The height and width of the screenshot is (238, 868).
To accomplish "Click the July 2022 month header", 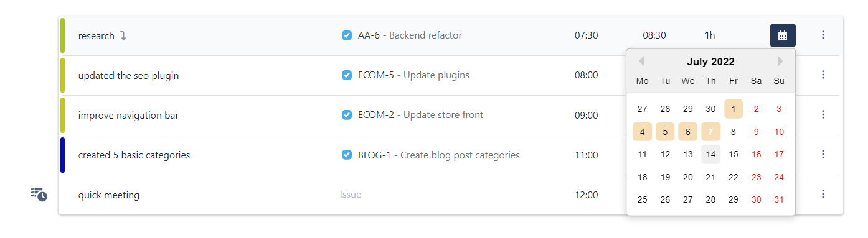I will pos(710,62).
